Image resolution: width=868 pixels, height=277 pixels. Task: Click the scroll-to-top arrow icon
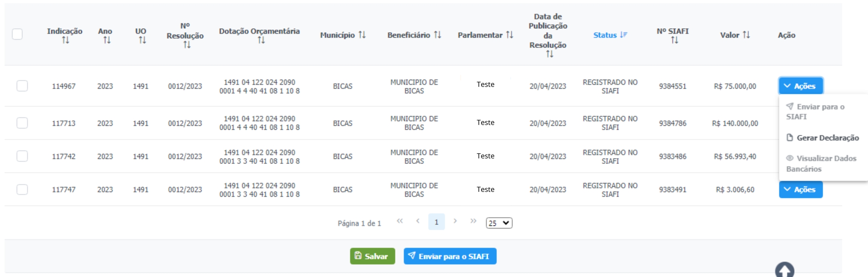click(784, 270)
